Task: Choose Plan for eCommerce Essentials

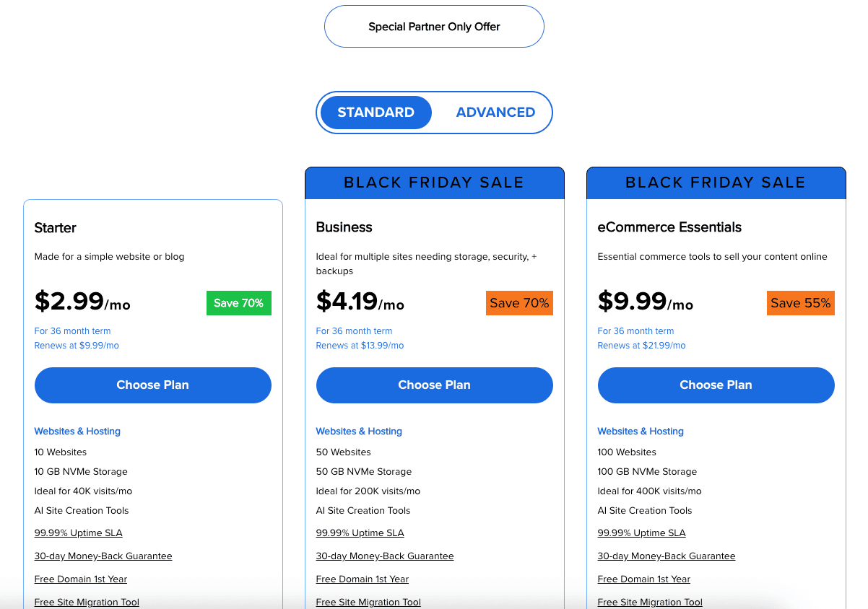Action: 716,385
